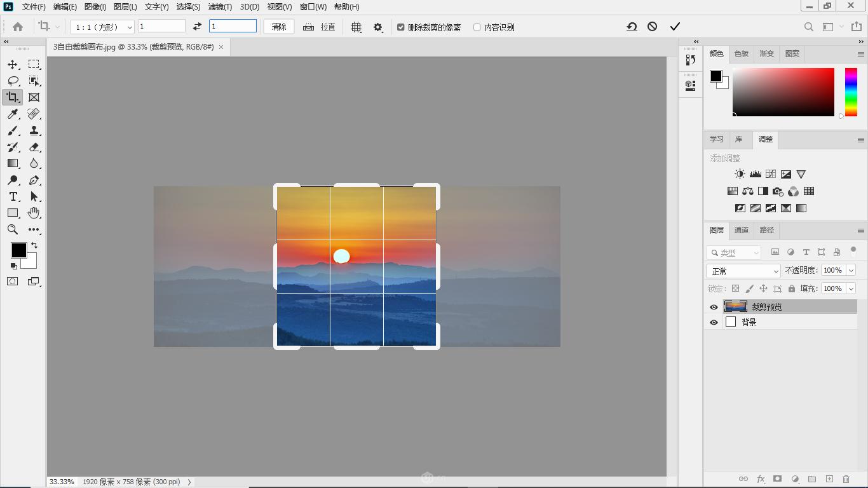Image resolution: width=868 pixels, height=488 pixels.
Task: Click the foreground color swatch in toolbar
Action: pyautogui.click(x=18, y=250)
